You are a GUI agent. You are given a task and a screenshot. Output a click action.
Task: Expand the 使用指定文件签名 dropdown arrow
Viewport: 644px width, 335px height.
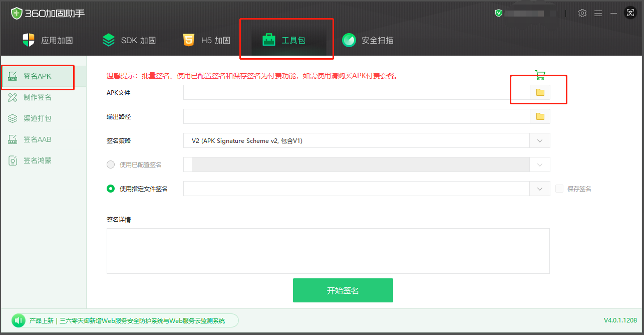click(540, 189)
